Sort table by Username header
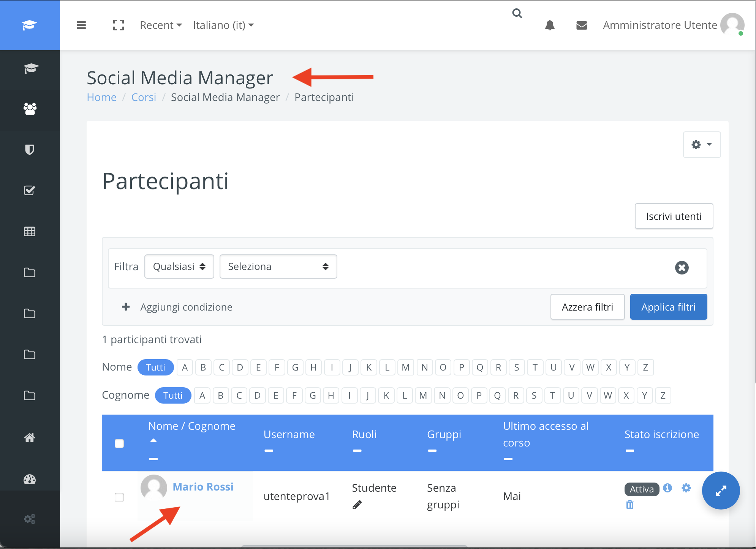 click(289, 434)
